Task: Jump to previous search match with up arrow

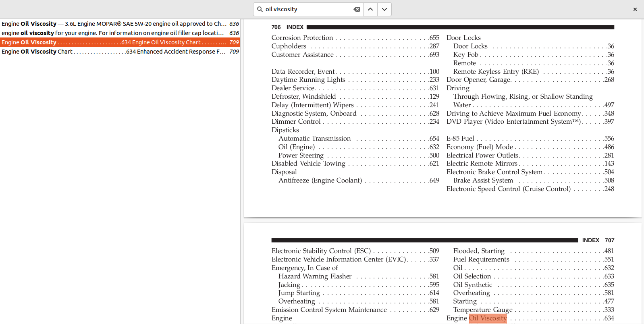Action: click(370, 9)
